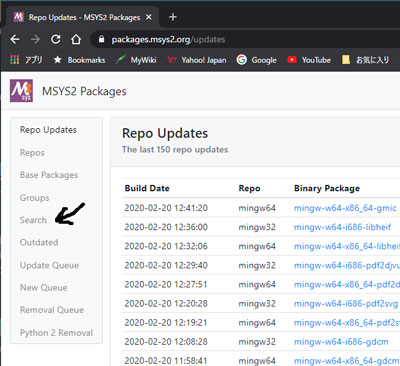
Task: Open Removal Queue in sidebar
Action: [52, 310]
